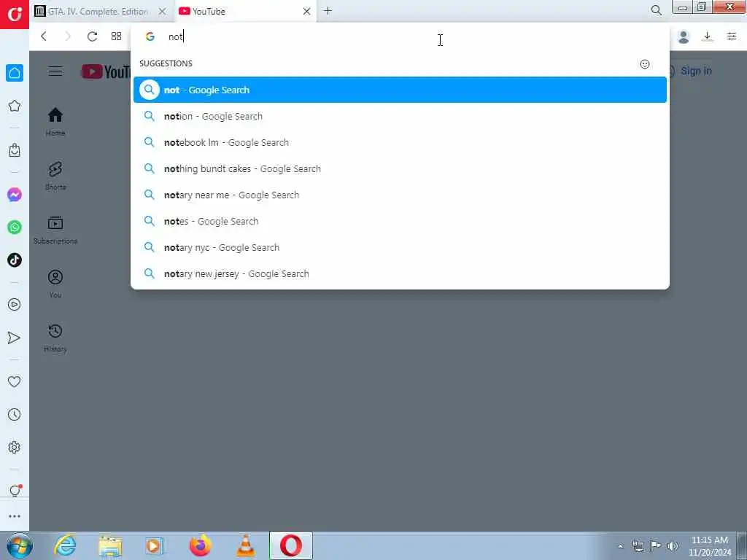747x560 pixels.
Task: Open the Opera main menu logo
Action: click(x=15, y=14)
